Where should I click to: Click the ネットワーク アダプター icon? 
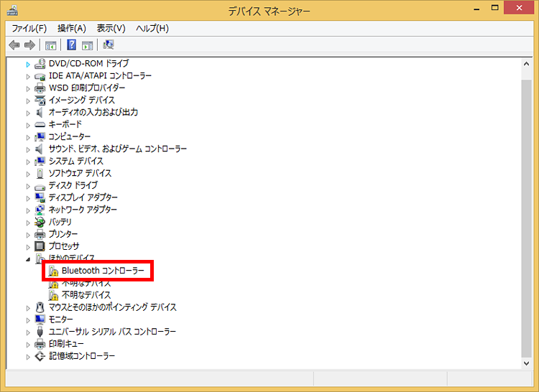(x=40, y=210)
